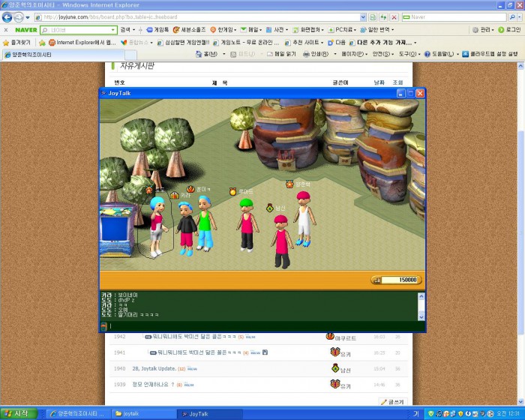Click the stop loading icon beside the address bar
525x420 pixels.
click(x=394, y=16)
